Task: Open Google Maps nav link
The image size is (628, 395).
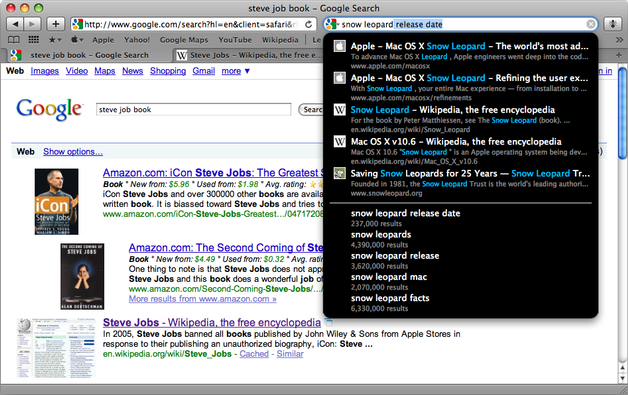Action: click(x=105, y=71)
